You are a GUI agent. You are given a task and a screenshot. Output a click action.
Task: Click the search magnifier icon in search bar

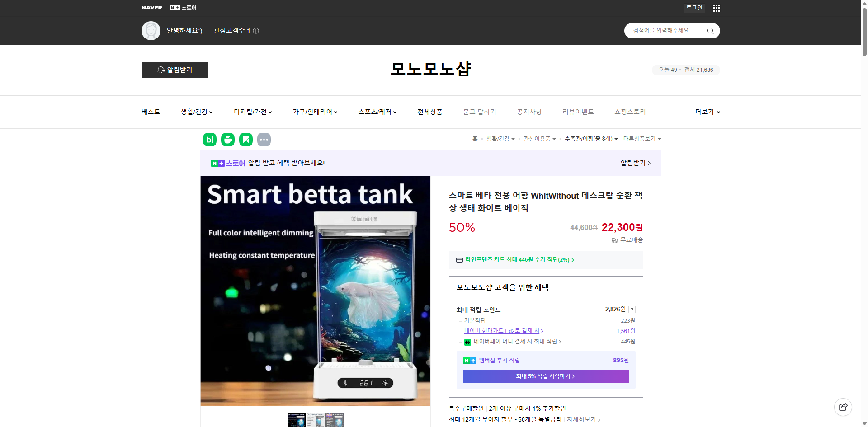[710, 30]
